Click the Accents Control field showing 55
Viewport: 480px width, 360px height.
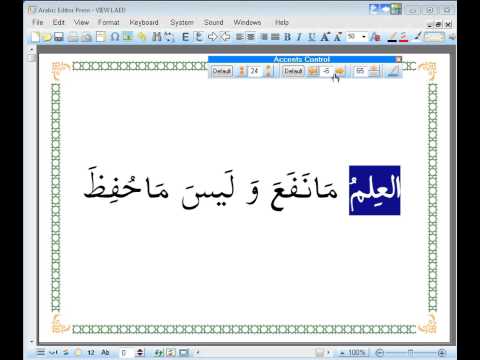360,71
